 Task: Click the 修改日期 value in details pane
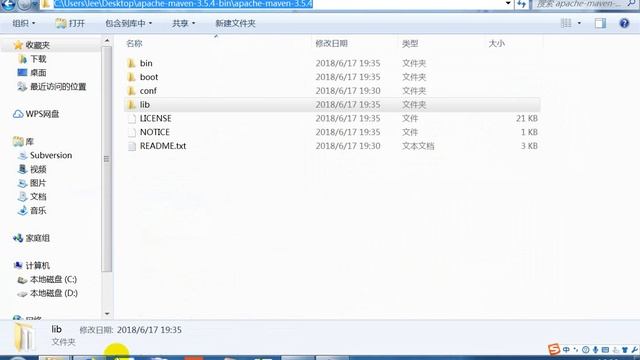(x=149, y=330)
